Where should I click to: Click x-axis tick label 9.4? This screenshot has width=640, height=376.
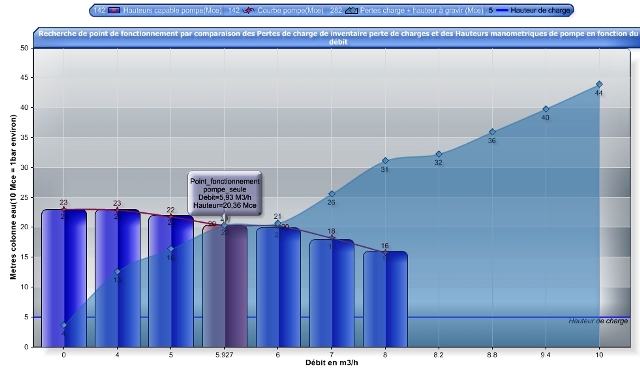tap(545, 355)
